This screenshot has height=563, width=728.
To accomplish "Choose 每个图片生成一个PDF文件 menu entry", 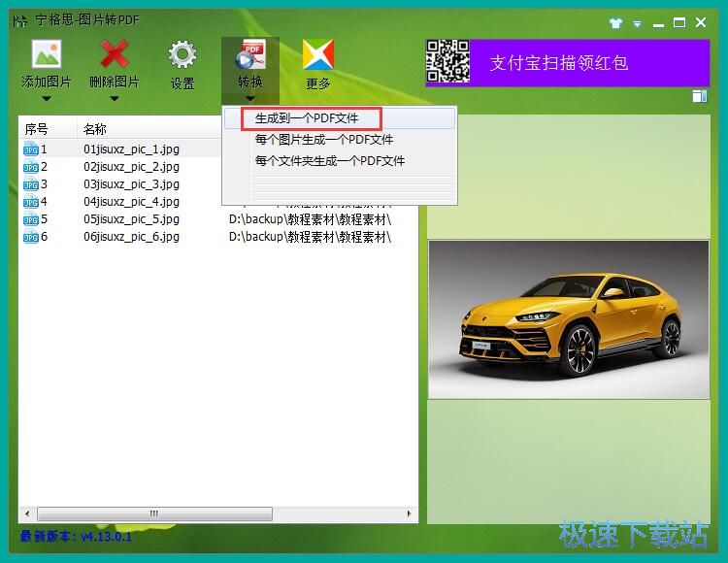I will (340, 139).
